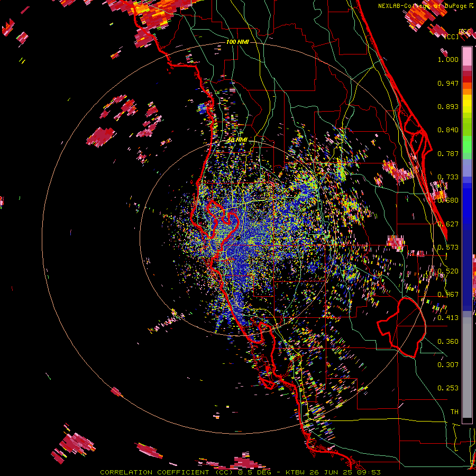
Task: Pick the light pink top segment of the color bar
Action: click(x=467, y=56)
